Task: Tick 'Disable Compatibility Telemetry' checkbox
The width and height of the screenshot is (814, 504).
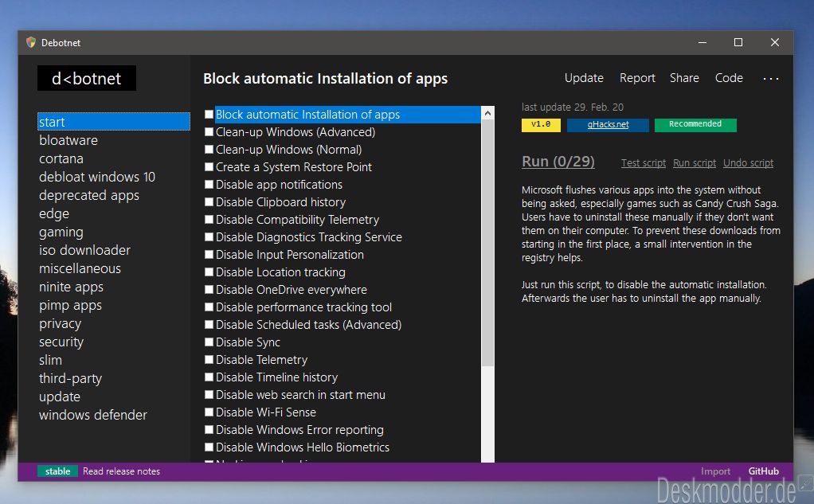Action: click(209, 220)
